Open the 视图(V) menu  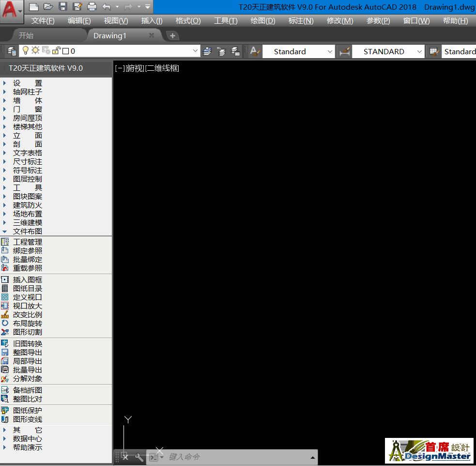tap(116, 21)
